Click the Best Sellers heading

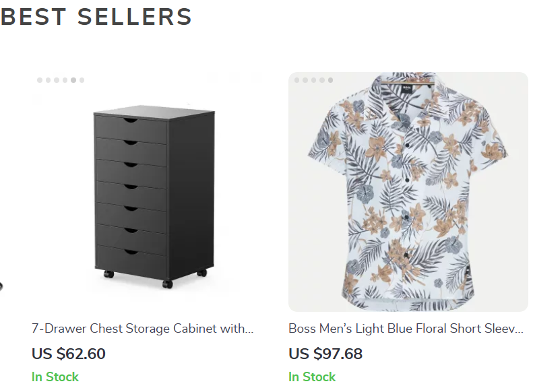point(96,17)
